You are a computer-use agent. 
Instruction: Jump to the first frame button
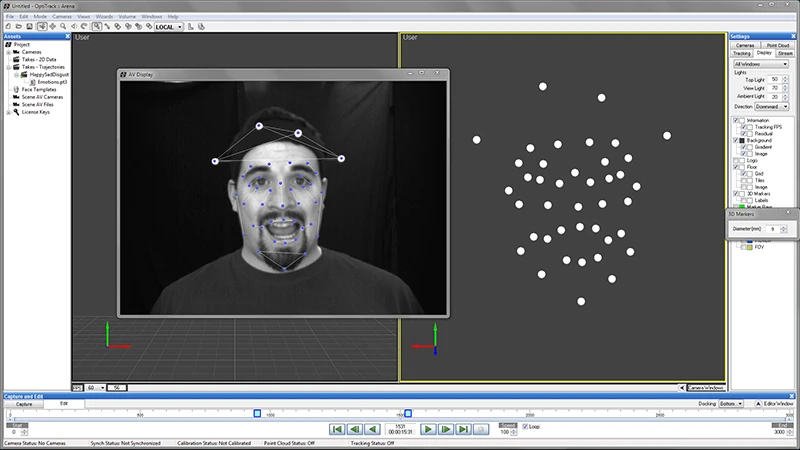[x=337, y=428]
